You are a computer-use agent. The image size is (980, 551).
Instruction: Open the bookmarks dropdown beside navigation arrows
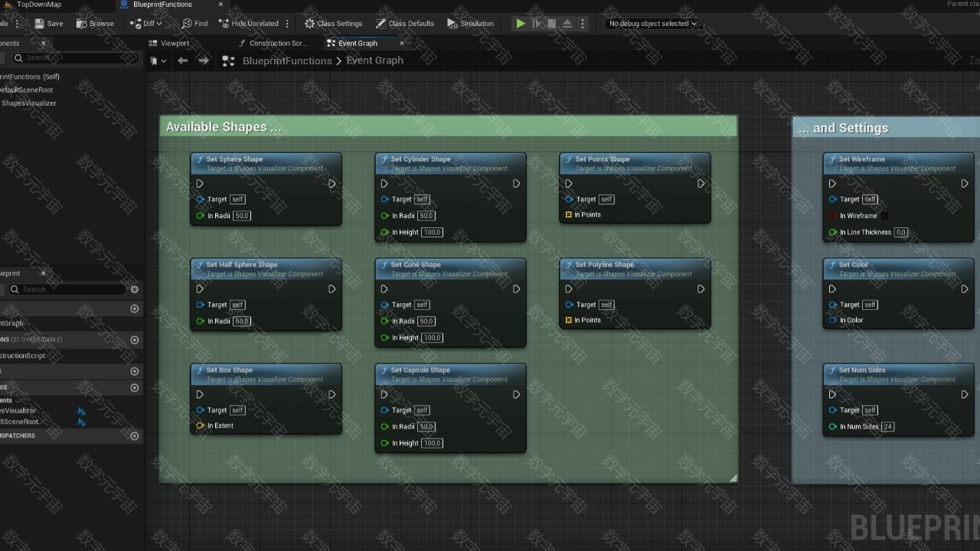point(156,60)
